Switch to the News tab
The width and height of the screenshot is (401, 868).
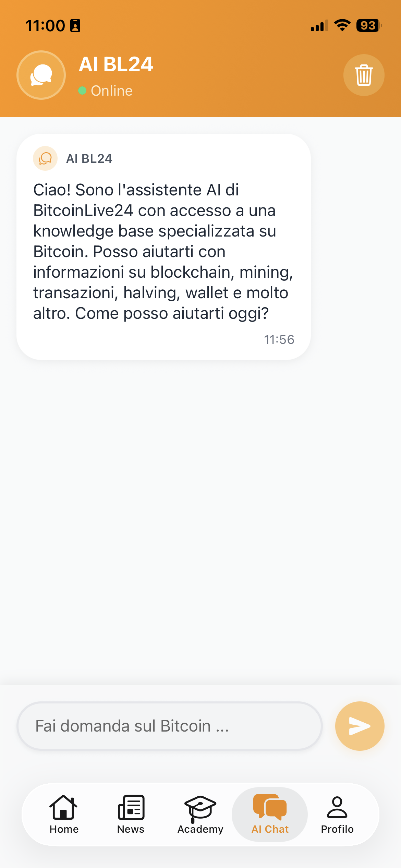[131, 814]
